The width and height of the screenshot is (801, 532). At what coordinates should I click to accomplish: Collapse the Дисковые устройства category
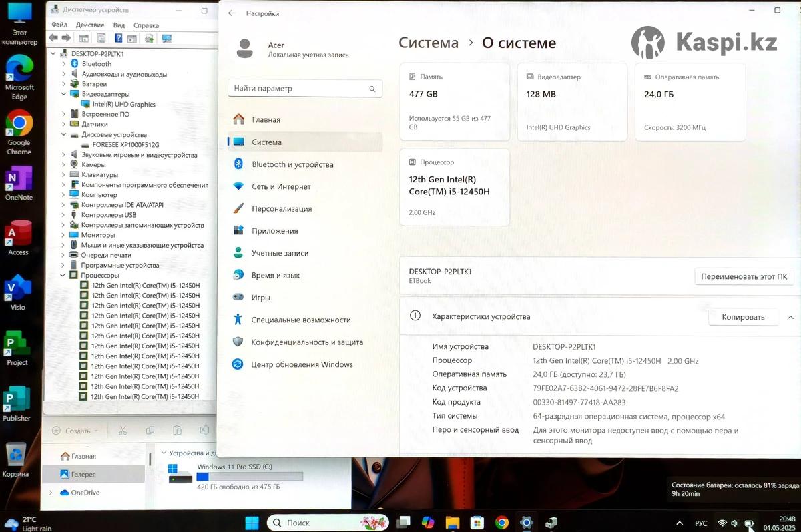[64, 134]
